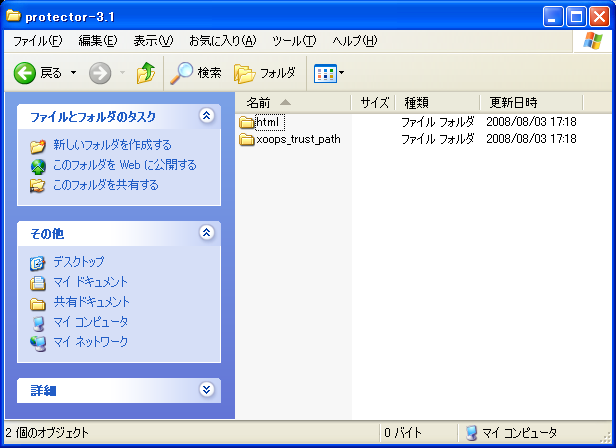Open the view mode dropdown arrow
This screenshot has width=616, height=448.
[x=341, y=73]
